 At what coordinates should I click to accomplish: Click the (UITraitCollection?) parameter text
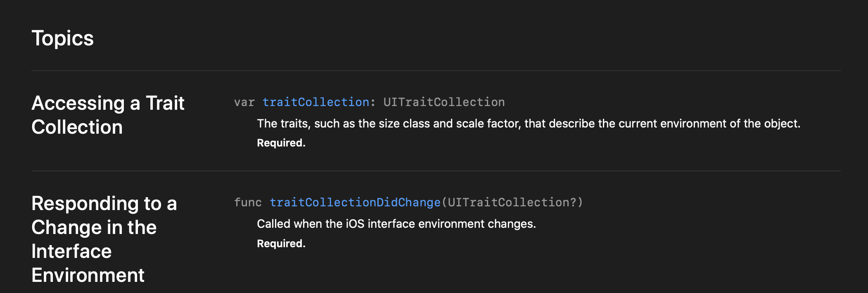(x=512, y=202)
